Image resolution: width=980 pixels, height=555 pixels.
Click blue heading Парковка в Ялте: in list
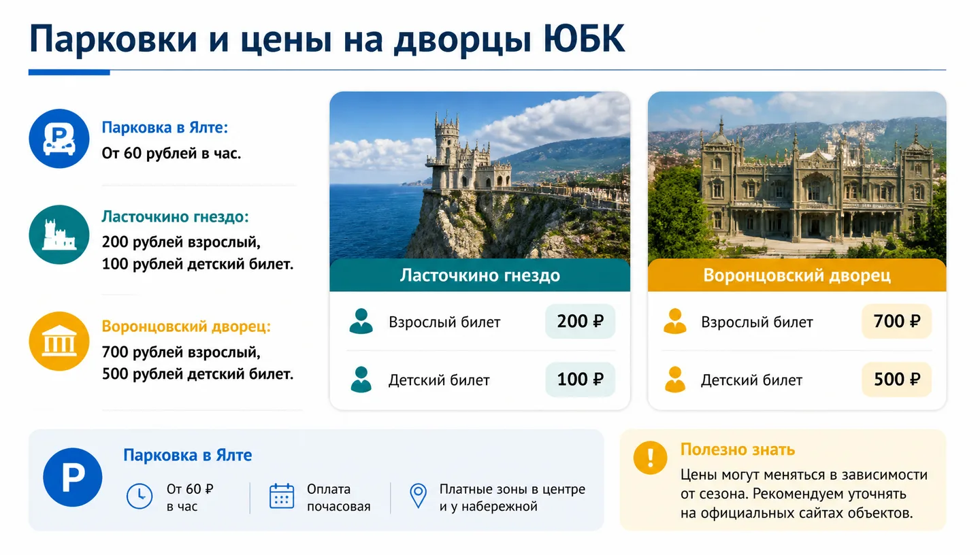[x=165, y=127]
